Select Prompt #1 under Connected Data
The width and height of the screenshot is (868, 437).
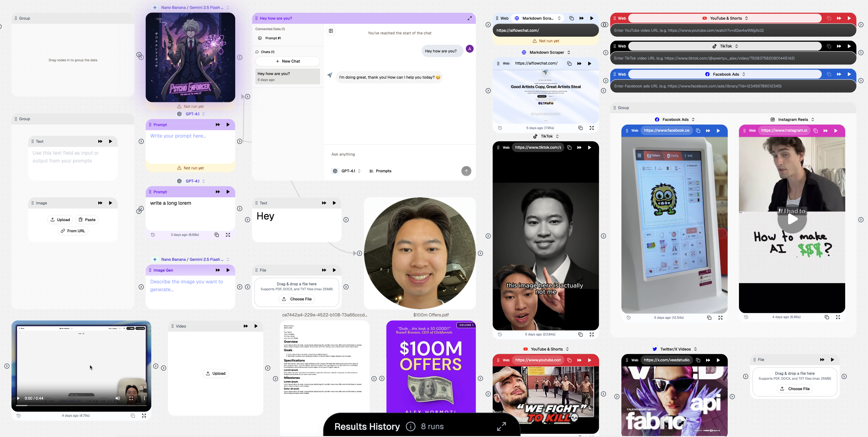pyautogui.click(x=273, y=38)
